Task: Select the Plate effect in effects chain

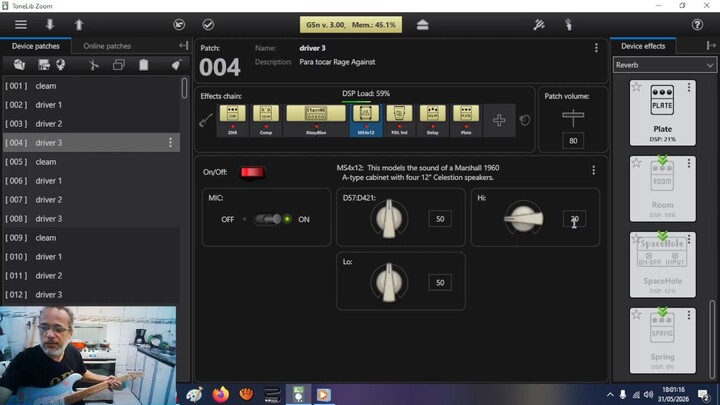Action: pyautogui.click(x=466, y=120)
